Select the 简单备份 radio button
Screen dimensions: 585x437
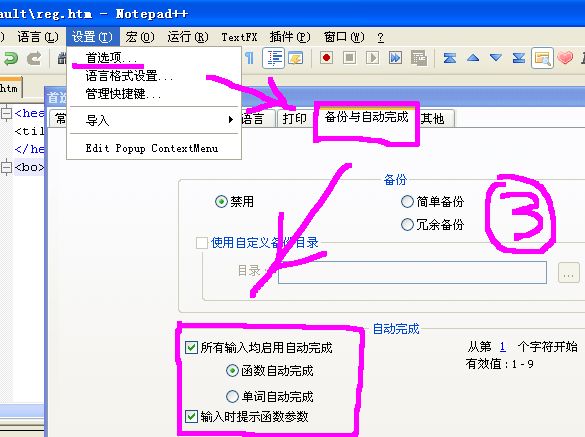[x=407, y=202]
